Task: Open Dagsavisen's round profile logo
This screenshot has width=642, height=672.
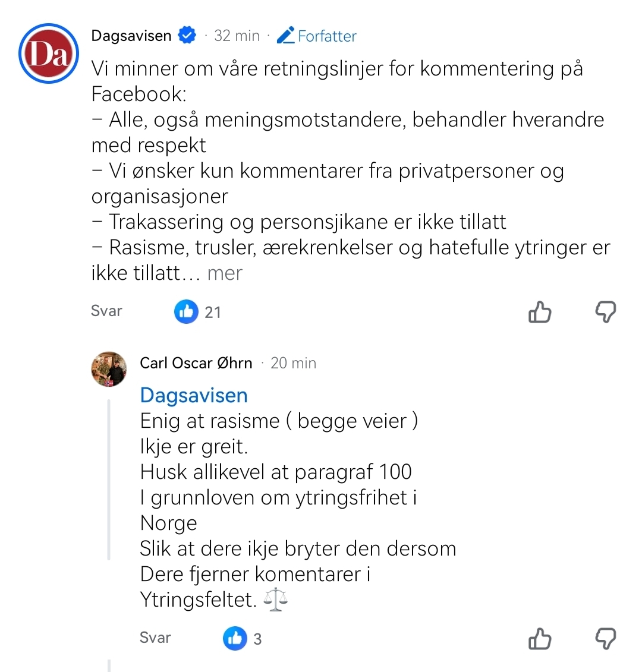Action: [49, 53]
